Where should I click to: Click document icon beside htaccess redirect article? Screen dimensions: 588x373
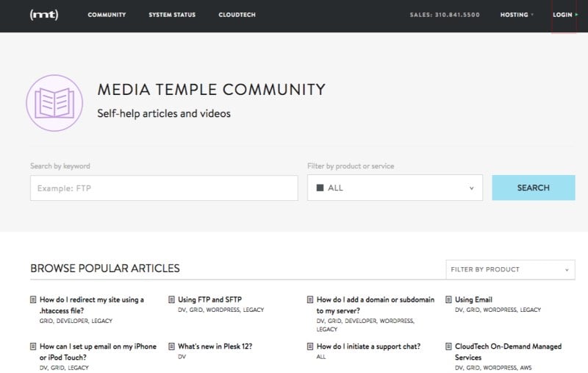[x=33, y=299]
